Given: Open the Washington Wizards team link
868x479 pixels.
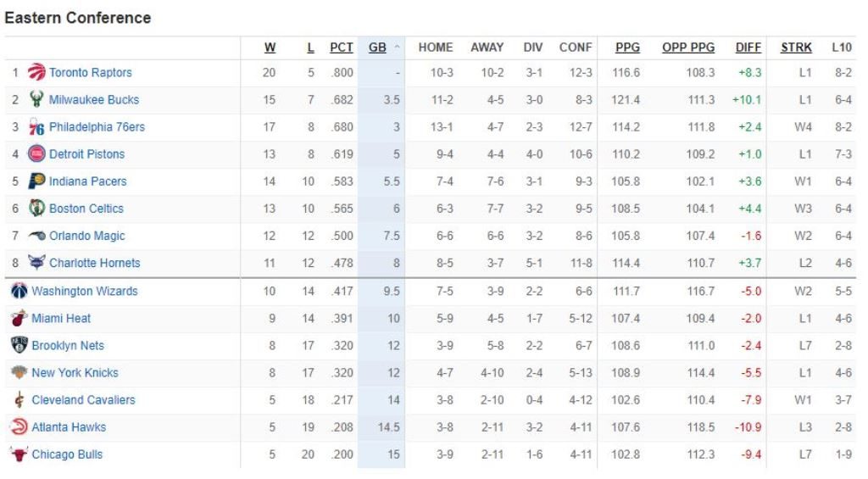Looking at the screenshot, I should pyautogui.click(x=84, y=291).
